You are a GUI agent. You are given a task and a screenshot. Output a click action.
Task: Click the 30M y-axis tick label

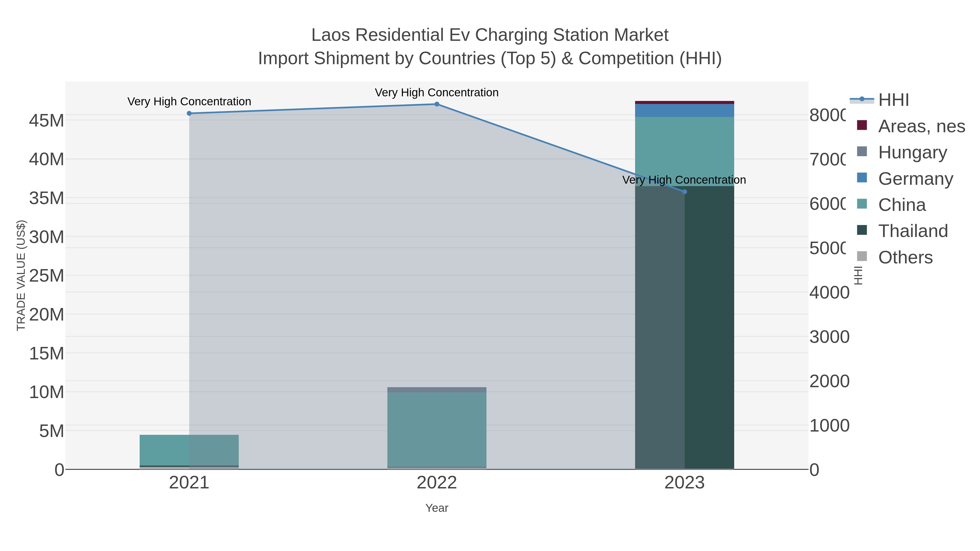click(46, 237)
